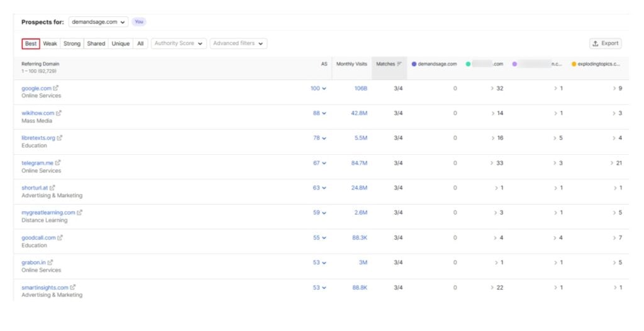Expand 22 backlinks count for smartinsights.com
This screenshot has height=331, width=644.
497,288
